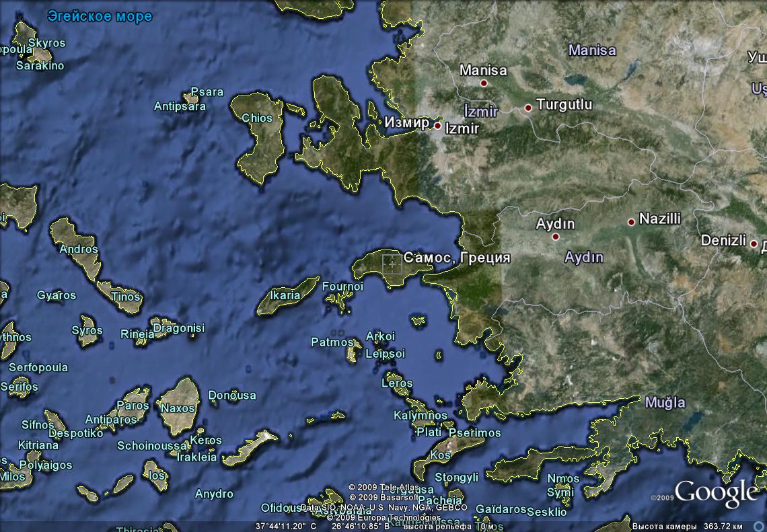Image resolution: width=767 pixels, height=532 pixels.
Task: Select the Turgutlu city marker dot
Action: [528, 108]
